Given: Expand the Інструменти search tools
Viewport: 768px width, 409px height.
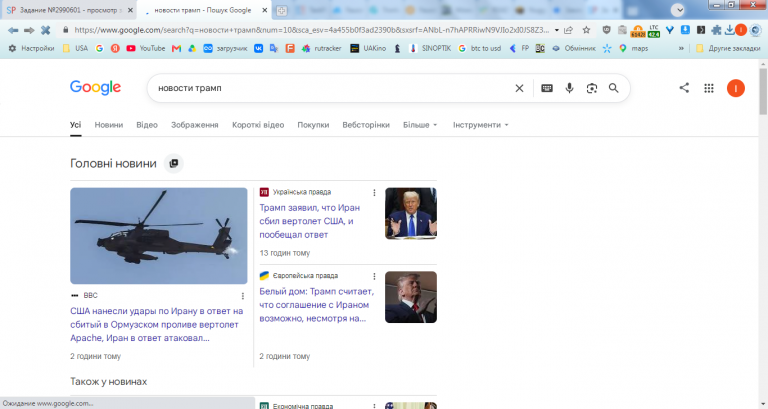Looking at the screenshot, I should [x=480, y=125].
